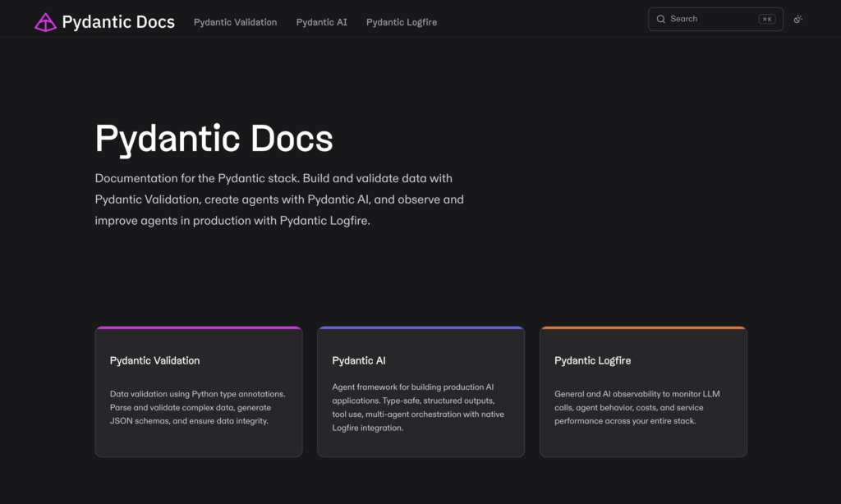This screenshot has width=841, height=504.
Task: Click the "Data validation using Python type annotations" description
Action: pos(197,407)
